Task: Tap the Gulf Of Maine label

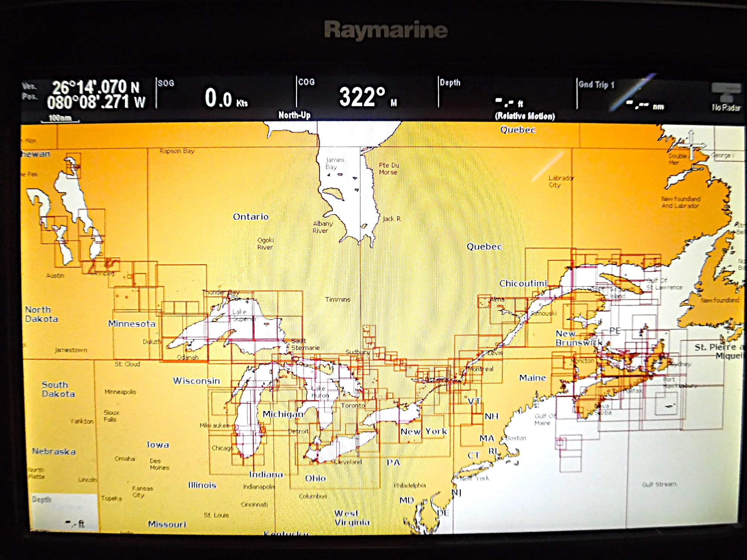Action: coord(545,419)
